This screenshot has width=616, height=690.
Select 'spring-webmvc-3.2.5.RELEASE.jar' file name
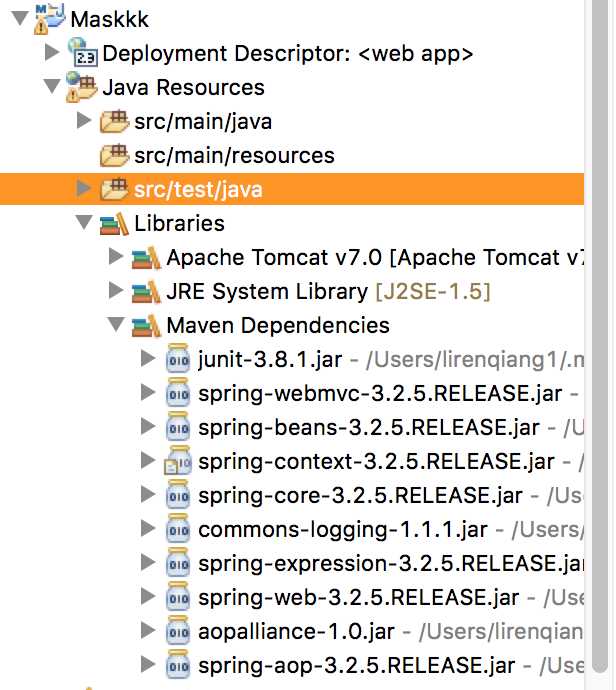pyautogui.click(x=380, y=393)
